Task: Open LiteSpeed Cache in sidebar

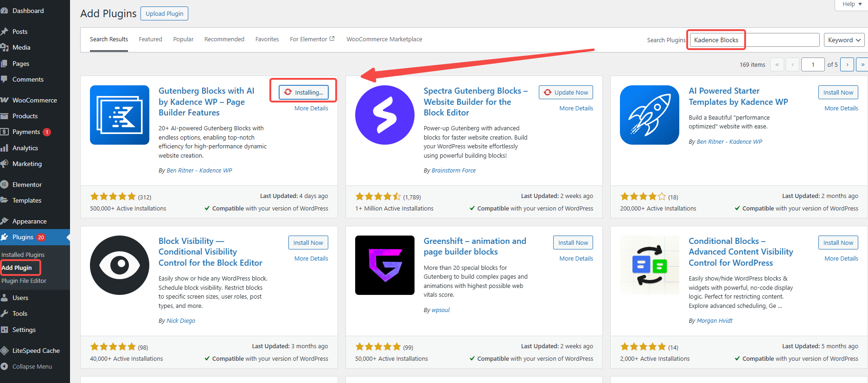Action: [36, 351]
